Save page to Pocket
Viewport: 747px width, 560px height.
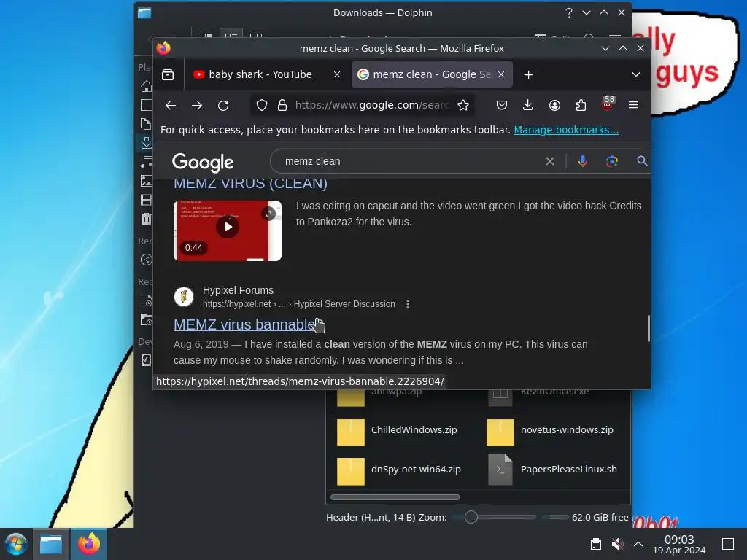pos(502,105)
